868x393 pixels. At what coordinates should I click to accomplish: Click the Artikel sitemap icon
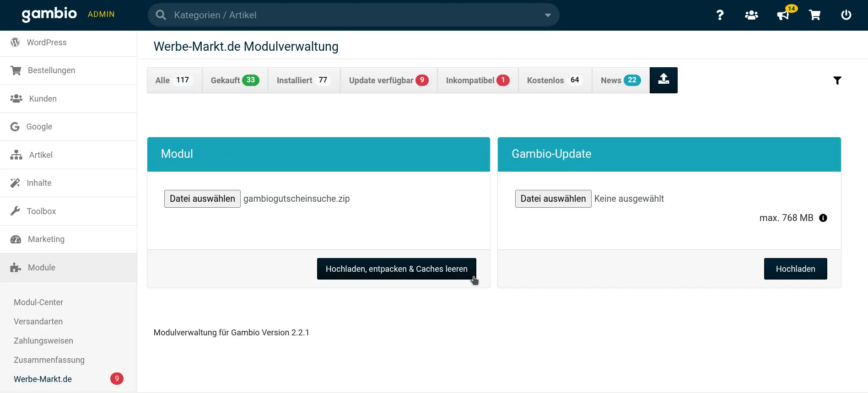click(16, 155)
